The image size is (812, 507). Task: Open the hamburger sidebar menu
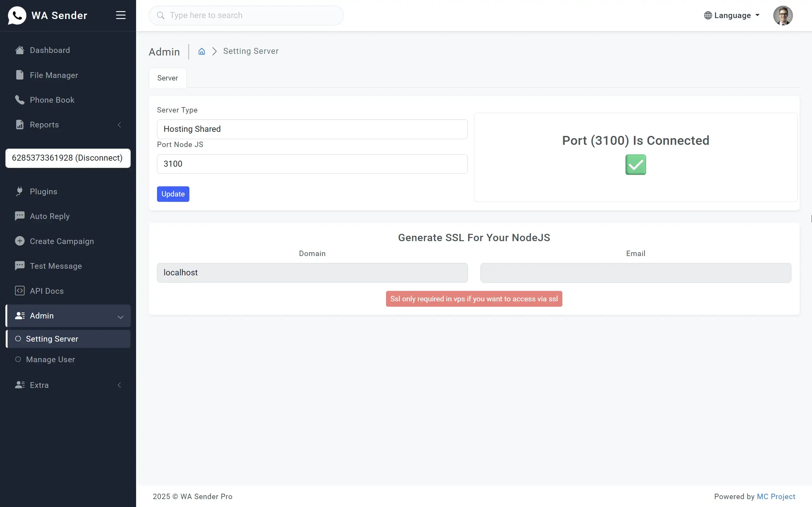[x=121, y=15]
